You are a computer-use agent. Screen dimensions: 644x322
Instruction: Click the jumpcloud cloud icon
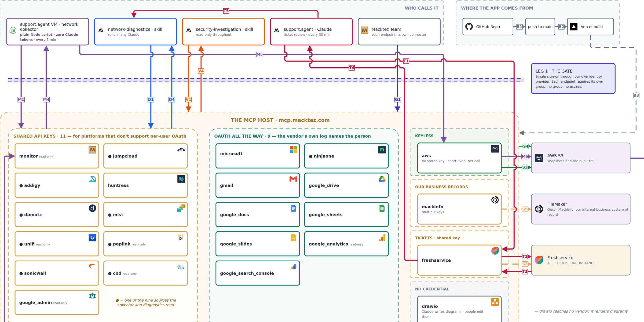pos(181,149)
